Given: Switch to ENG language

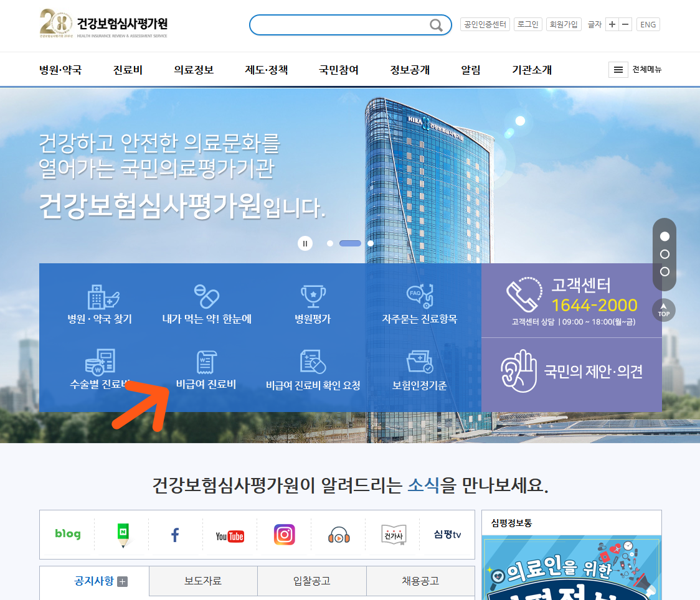Looking at the screenshot, I should pyautogui.click(x=648, y=24).
